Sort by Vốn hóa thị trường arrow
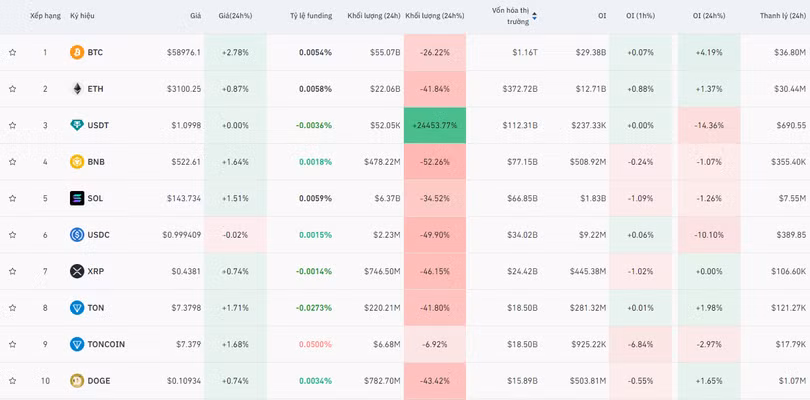 [x=534, y=16]
